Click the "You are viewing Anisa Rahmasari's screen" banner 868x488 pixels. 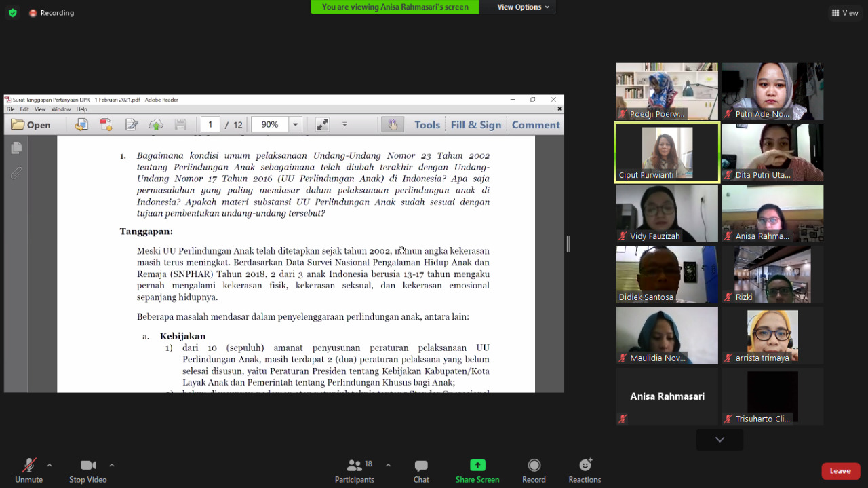tap(395, 7)
